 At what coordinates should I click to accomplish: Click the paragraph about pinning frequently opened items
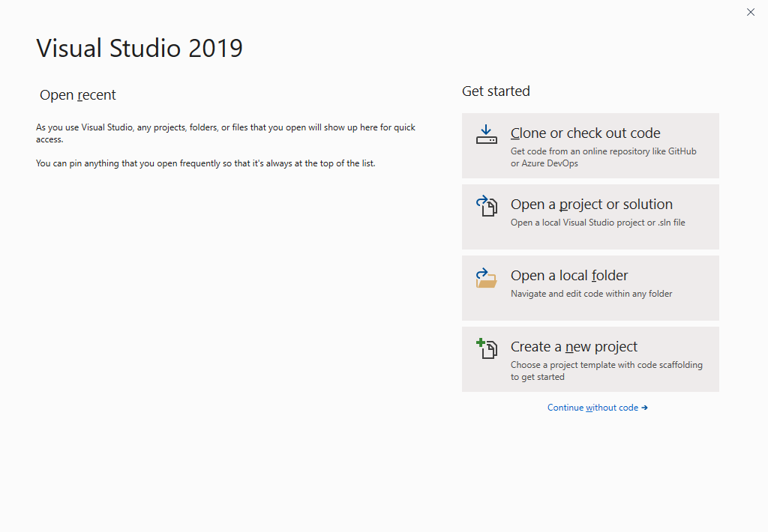point(205,163)
